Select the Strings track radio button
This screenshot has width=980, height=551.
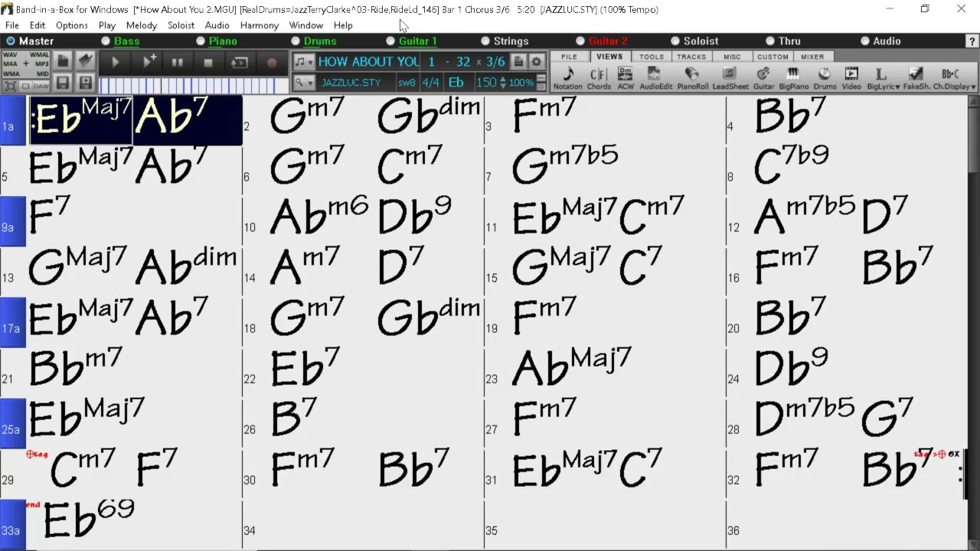coord(485,41)
